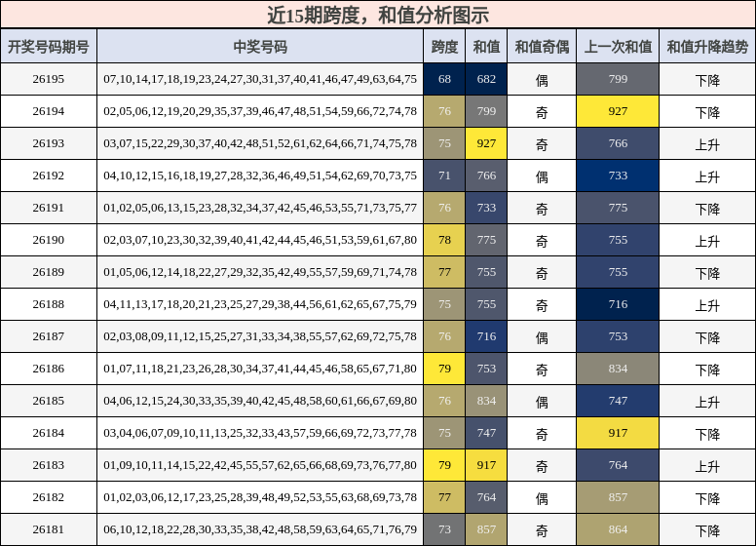Click the previous-sum cell 733 in row 26192
This screenshot has height=546, width=756.
point(618,175)
